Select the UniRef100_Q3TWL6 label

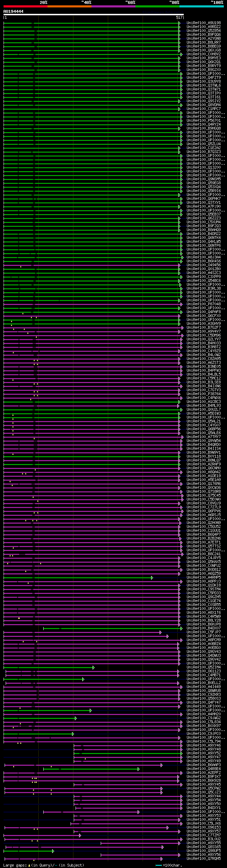tap(204, 86)
